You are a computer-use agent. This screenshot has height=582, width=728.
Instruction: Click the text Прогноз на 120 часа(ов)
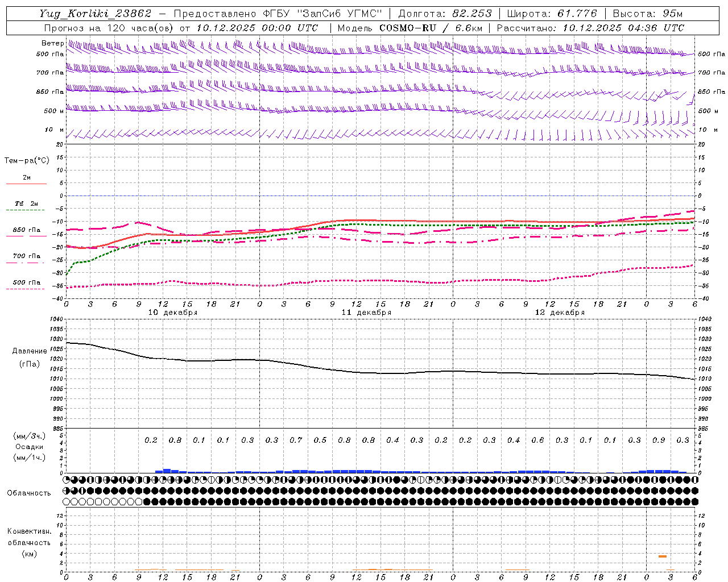click(109, 28)
